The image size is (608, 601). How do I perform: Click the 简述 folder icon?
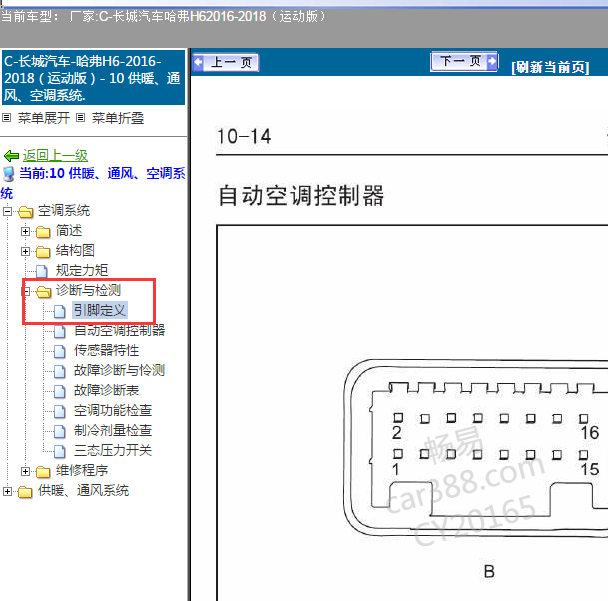coord(43,232)
